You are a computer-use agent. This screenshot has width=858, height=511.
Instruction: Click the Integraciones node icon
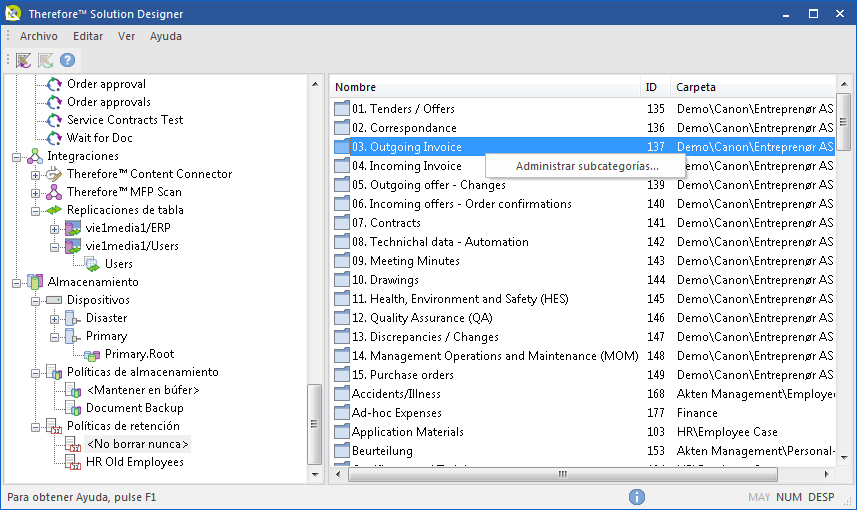tap(35, 156)
